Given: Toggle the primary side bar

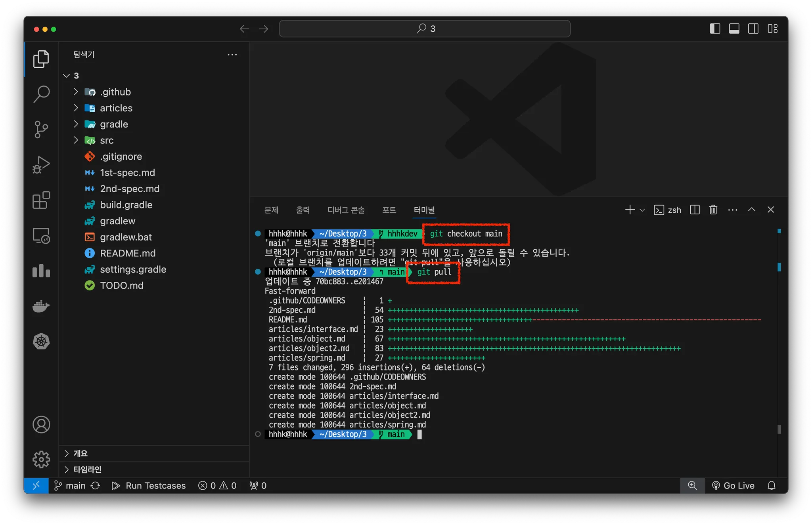Looking at the screenshot, I should point(714,29).
